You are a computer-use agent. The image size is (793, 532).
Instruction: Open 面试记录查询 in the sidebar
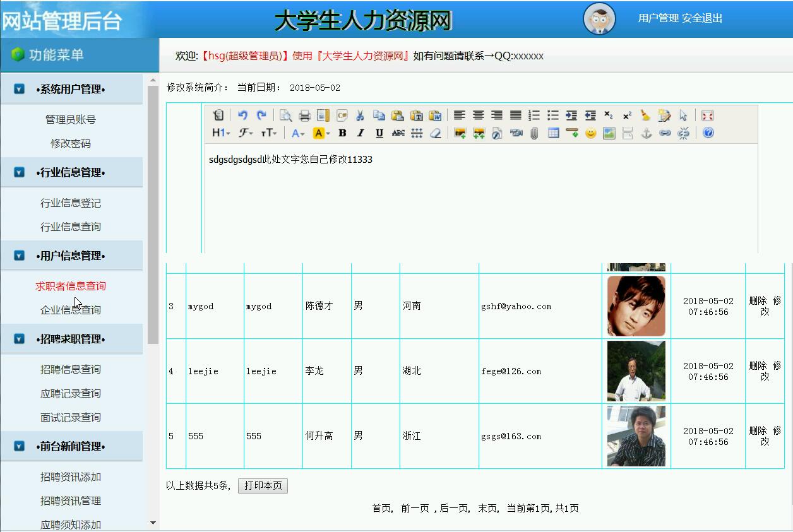pyautogui.click(x=71, y=417)
